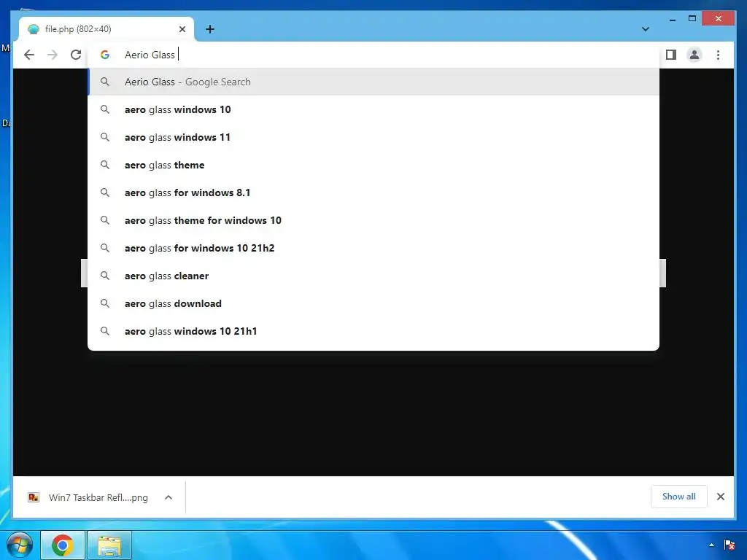Choose suggestion 'aero glass windows 10'

coord(373,109)
